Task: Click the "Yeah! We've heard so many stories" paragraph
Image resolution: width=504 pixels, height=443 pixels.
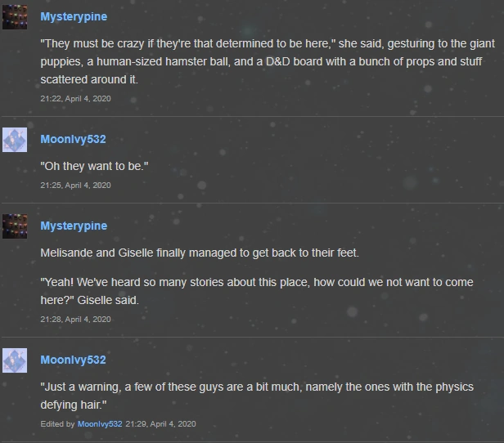Action: (257, 291)
